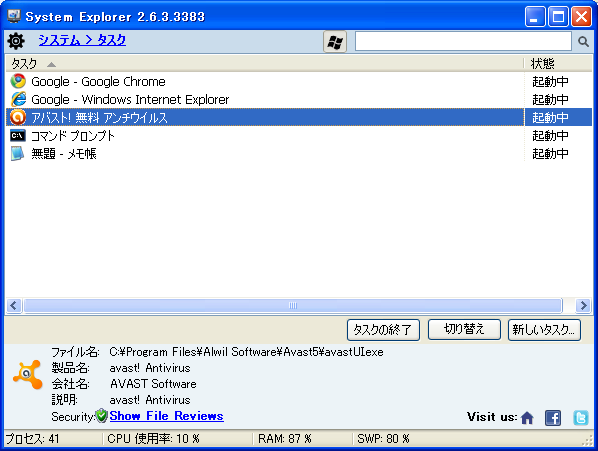Focus the search input field

coord(463,41)
